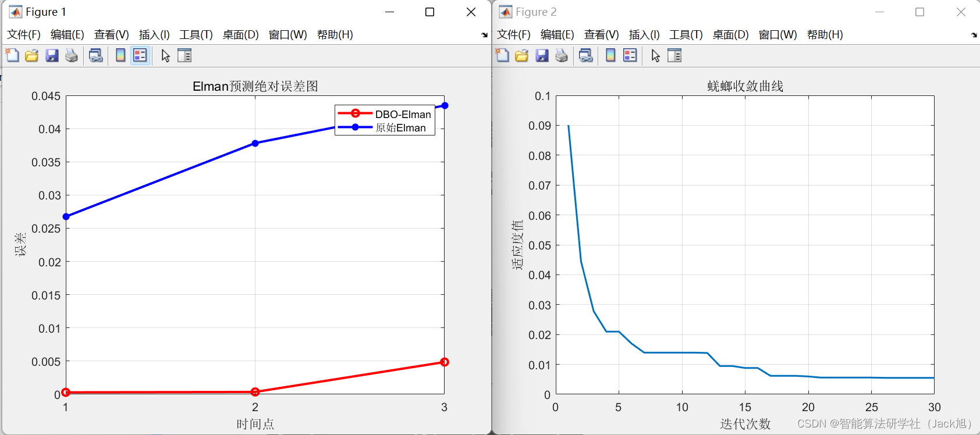Click plot title Elman预测绝对误差图
The image size is (980, 435).
(x=255, y=86)
